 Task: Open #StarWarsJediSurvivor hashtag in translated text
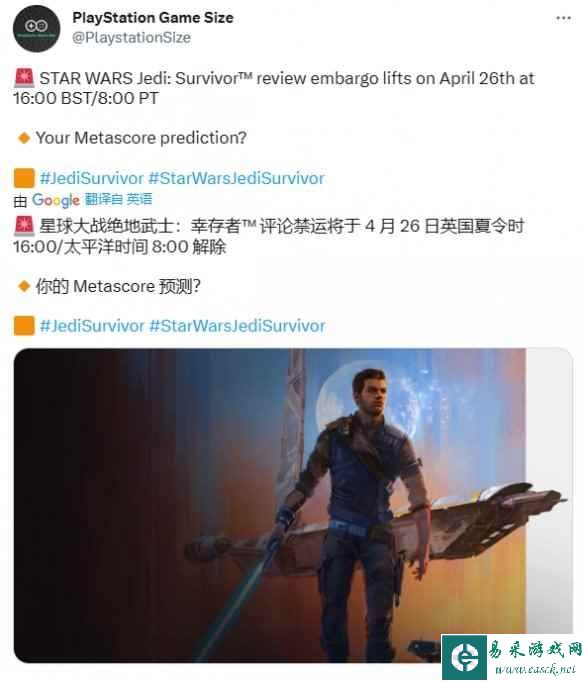tap(237, 326)
